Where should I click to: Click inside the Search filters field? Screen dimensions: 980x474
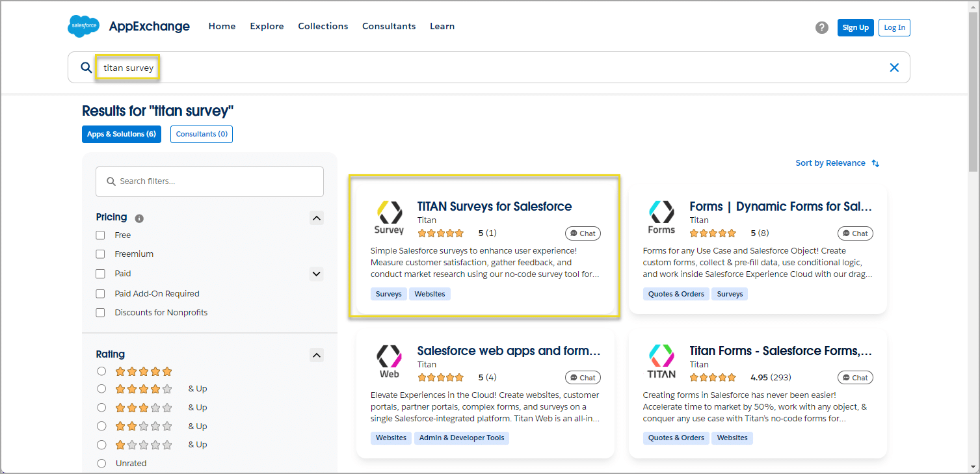click(x=209, y=181)
